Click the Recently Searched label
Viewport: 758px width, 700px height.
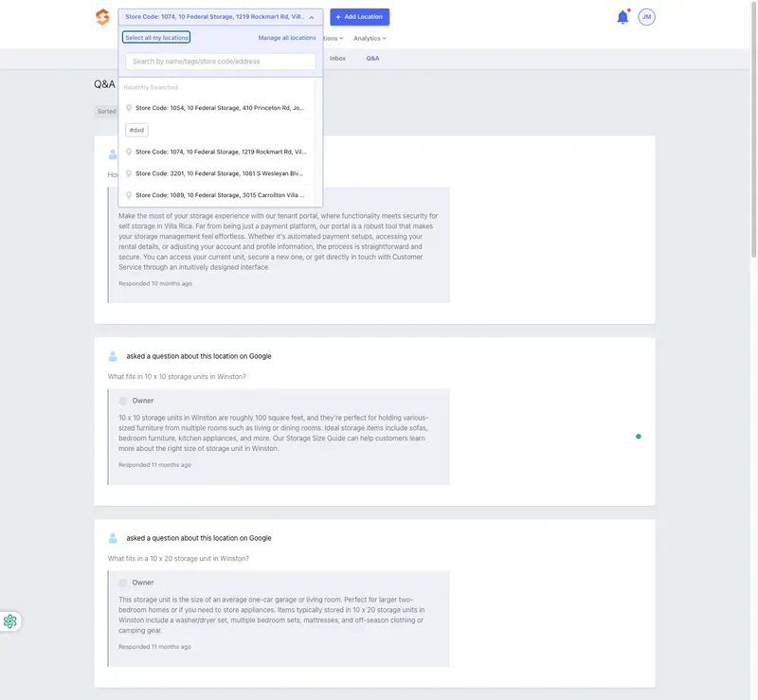click(151, 87)
